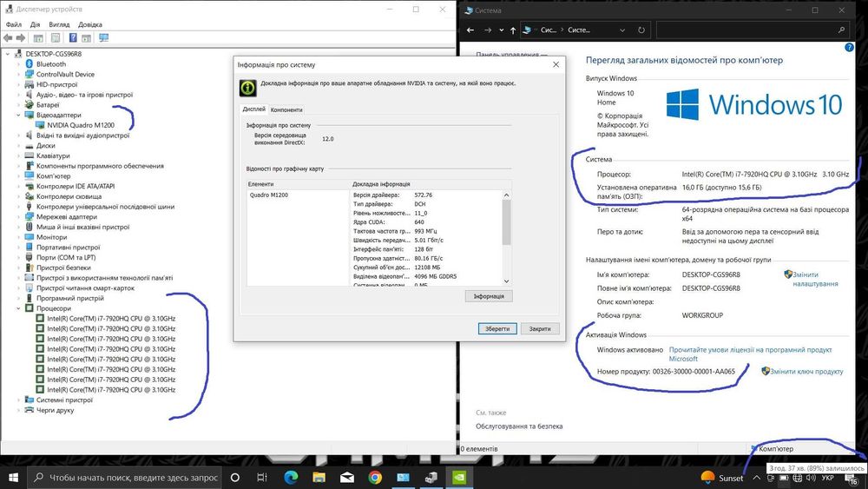Scan for hardware changes monitor icon
The image size is (868, 489).
tap(103, 37)
